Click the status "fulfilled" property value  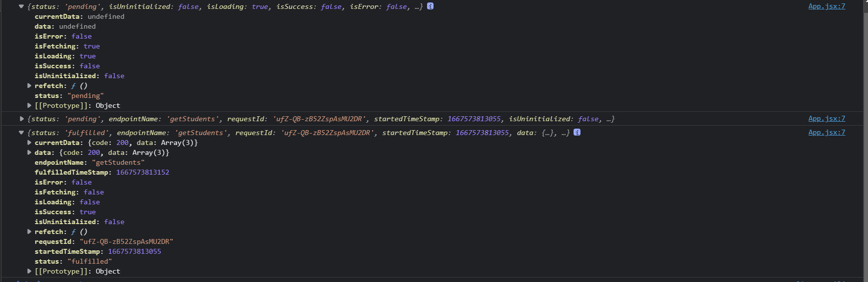pos(90,262)
